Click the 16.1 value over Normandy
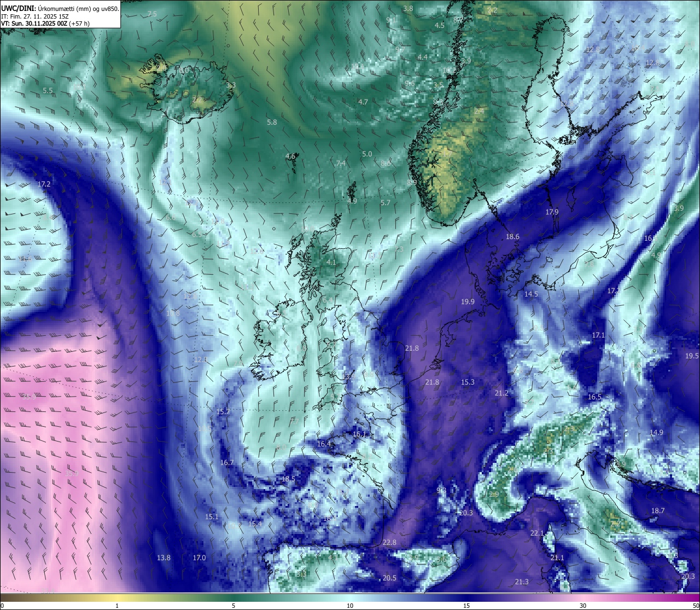700x610 pixels. [359, 434]
